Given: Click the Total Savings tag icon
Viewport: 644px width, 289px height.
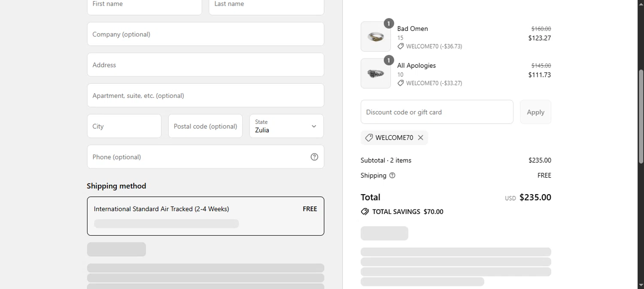Looking at the screenshot, I should 365,212.
